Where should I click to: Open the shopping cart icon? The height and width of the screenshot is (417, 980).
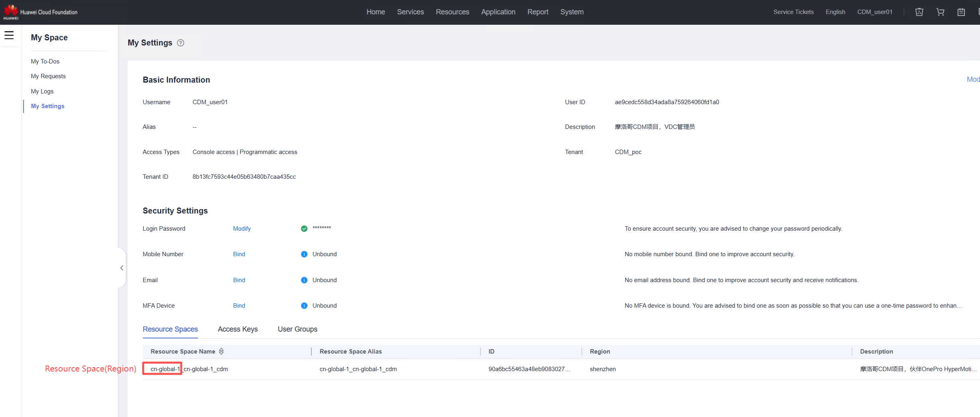(940, 12)
